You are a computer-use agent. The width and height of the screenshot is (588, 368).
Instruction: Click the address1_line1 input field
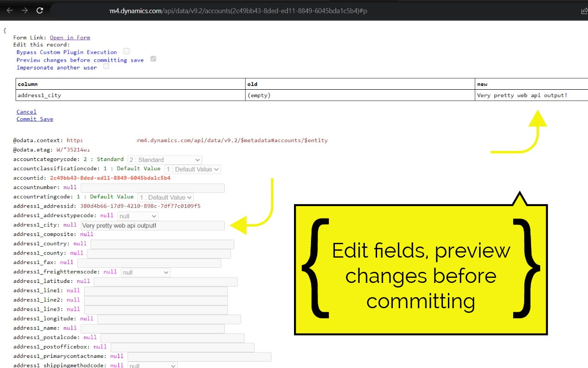click(x=156, y=291)
